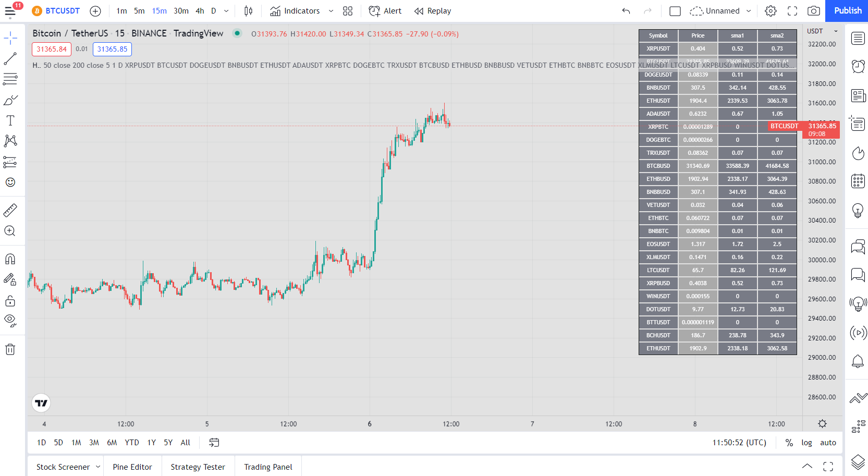Add symbol with the plus compare icon
Viewport: 868px width, 476px height.
coord(95,10)
